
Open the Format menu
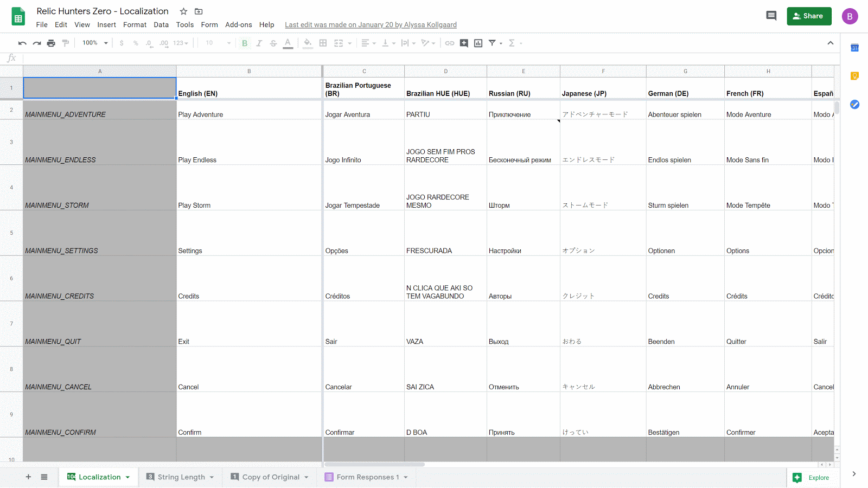[x=135, y=24]
